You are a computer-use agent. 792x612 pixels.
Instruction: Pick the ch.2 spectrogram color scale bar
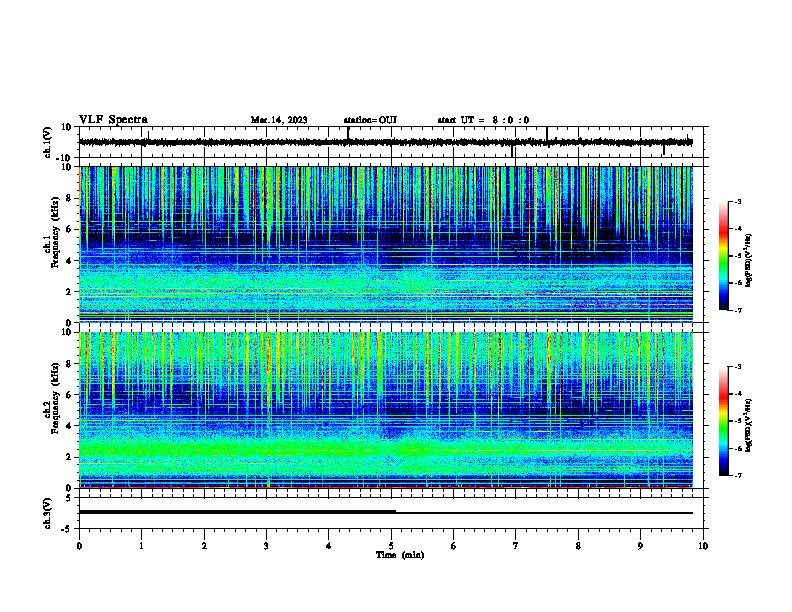[x=724, y=421]
